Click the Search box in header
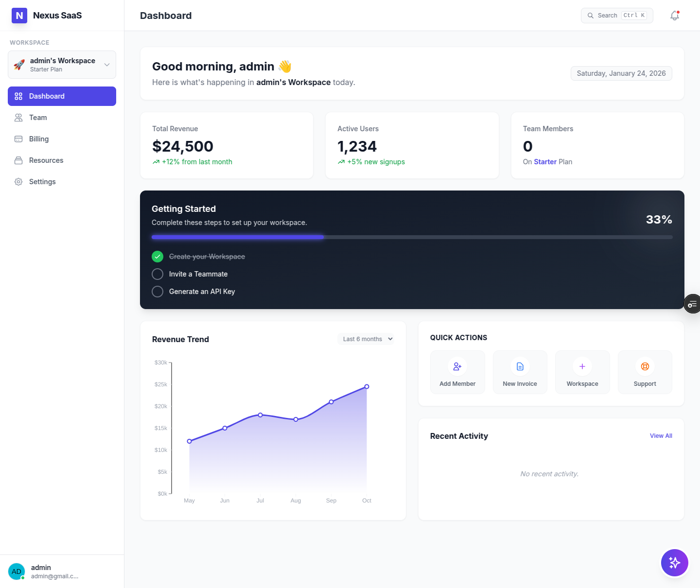This screenshot has height=588, width=700. [617, 16]
